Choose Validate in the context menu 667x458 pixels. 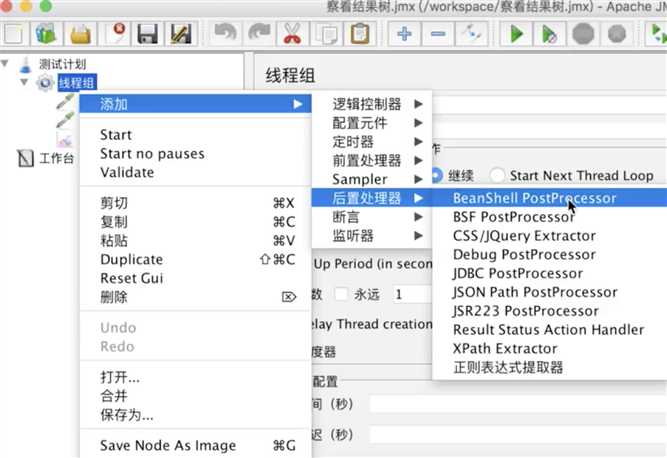coord(196,172)
